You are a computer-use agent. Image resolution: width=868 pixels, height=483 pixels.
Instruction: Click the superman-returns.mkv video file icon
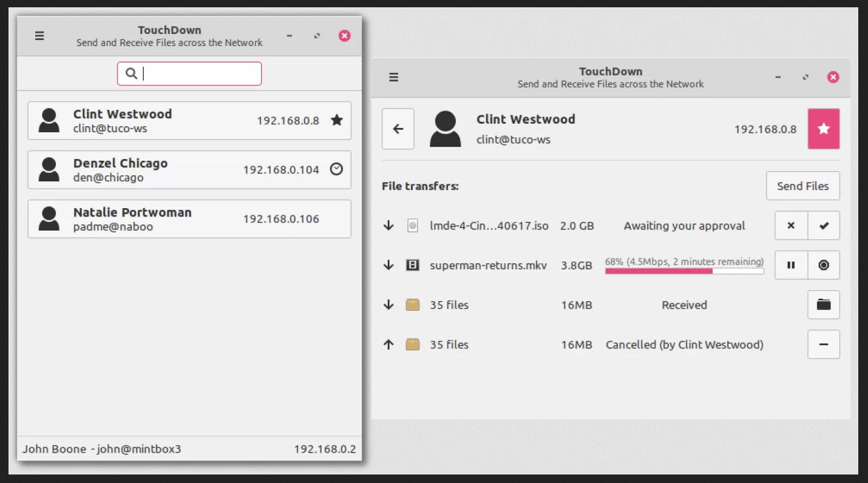pos(413,265)
